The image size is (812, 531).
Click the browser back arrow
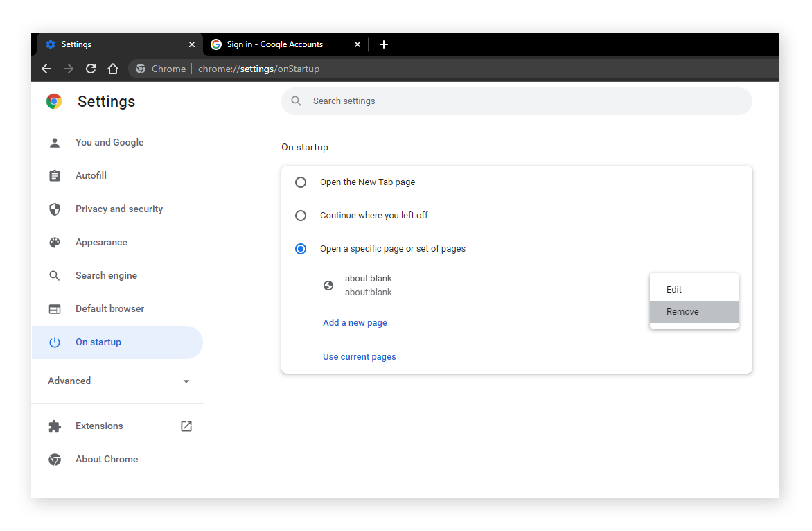[46, 69]
